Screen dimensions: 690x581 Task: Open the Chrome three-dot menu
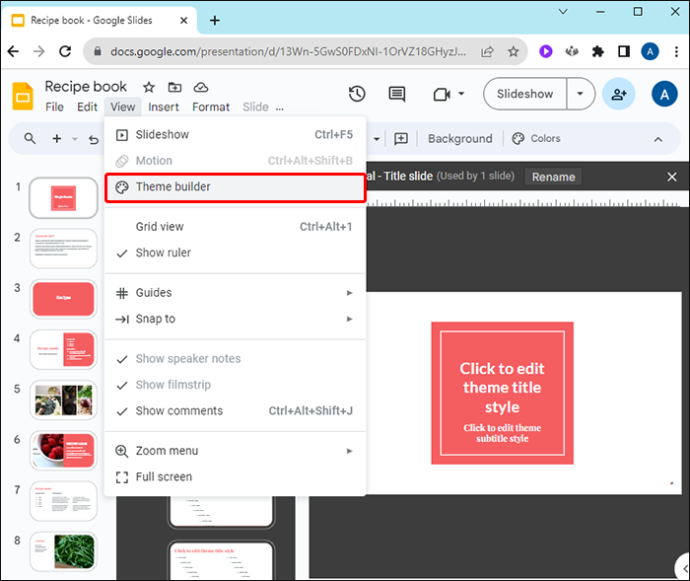tap(676, 51)
